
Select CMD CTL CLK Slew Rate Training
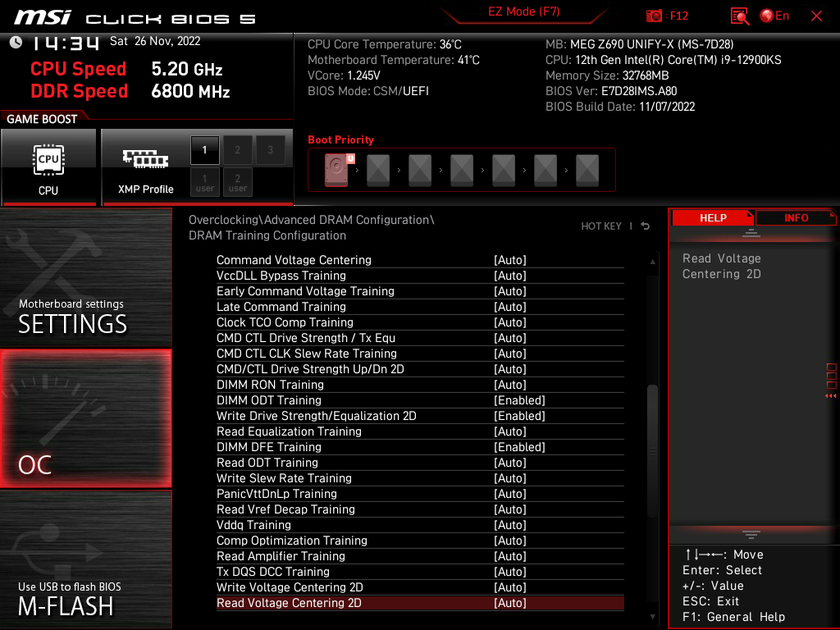point(420,354)
